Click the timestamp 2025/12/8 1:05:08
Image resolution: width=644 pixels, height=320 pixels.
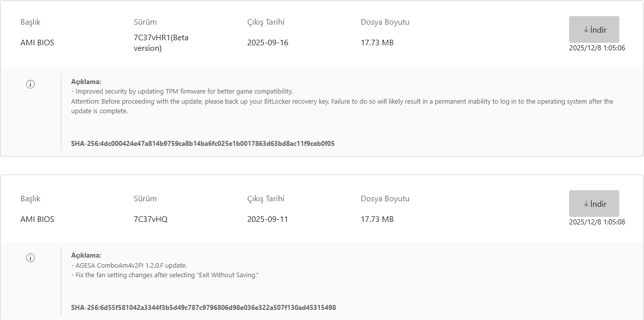(597, 222)
